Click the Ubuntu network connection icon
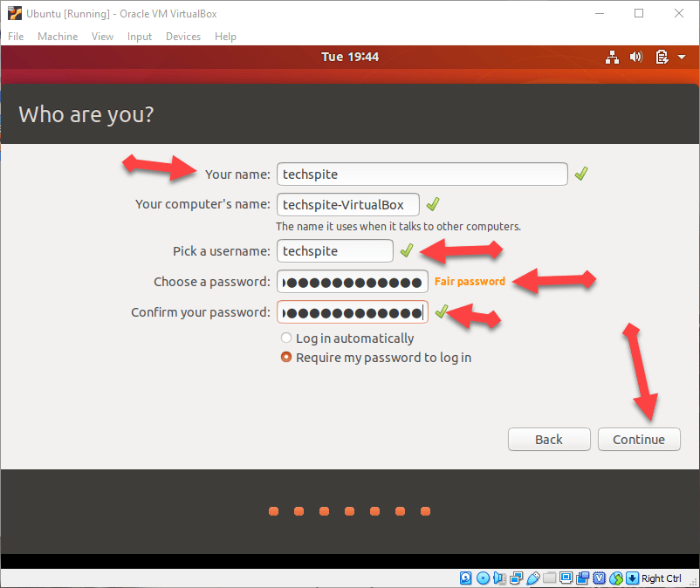700x588 pixels. (x=612, y=58)
